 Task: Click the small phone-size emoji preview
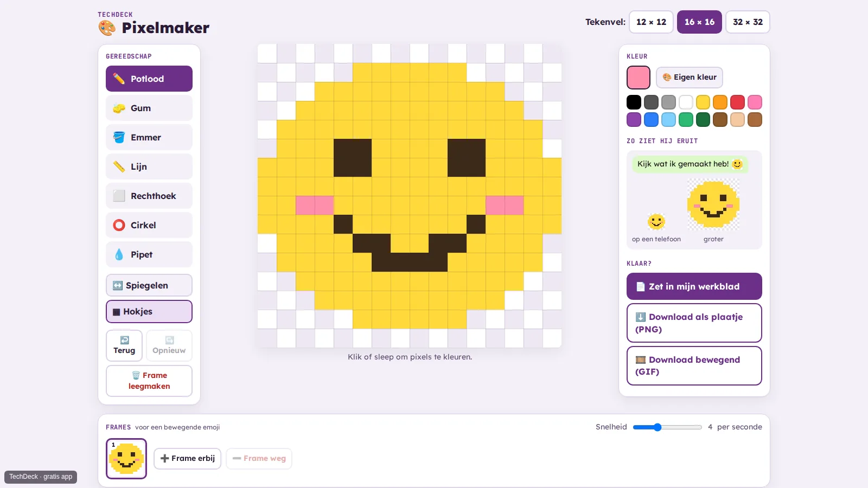click(656, 222)
